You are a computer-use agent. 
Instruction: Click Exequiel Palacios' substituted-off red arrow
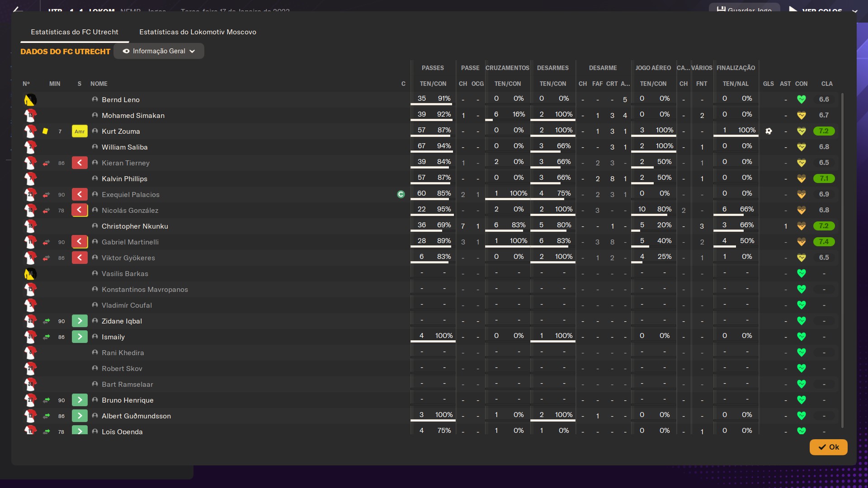[x=80, y=194]
